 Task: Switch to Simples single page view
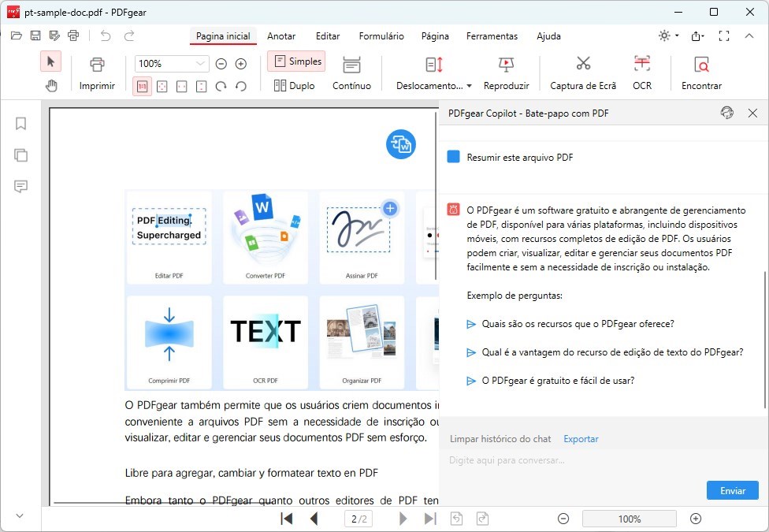coord(296,61)
